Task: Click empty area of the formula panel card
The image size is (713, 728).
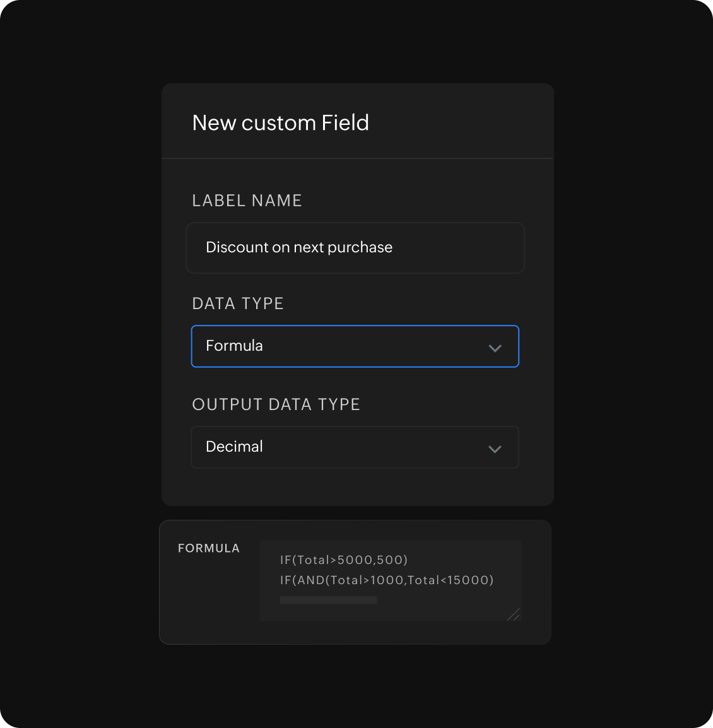Action: (x=208, y=606)
